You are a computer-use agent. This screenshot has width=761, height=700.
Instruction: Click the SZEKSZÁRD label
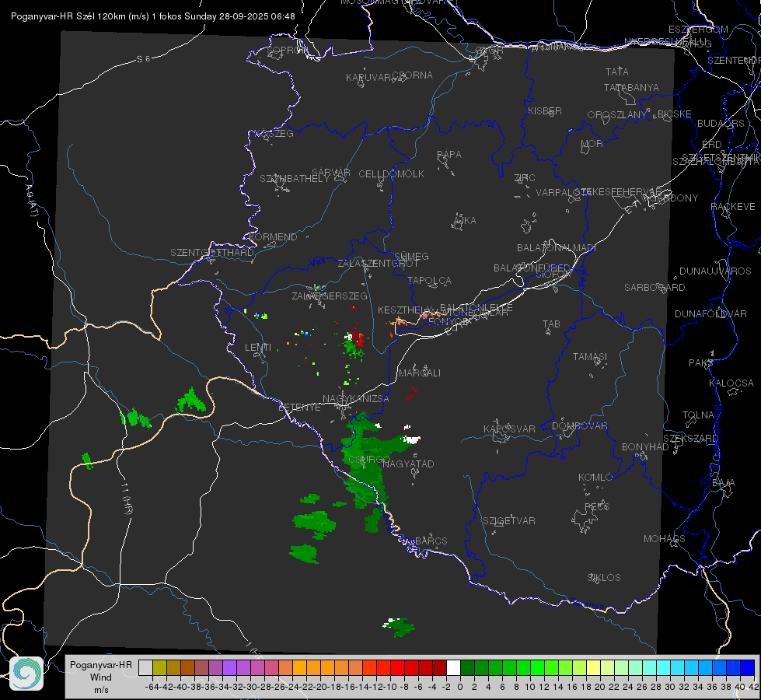pyautogui.click(x=690, y=439)
